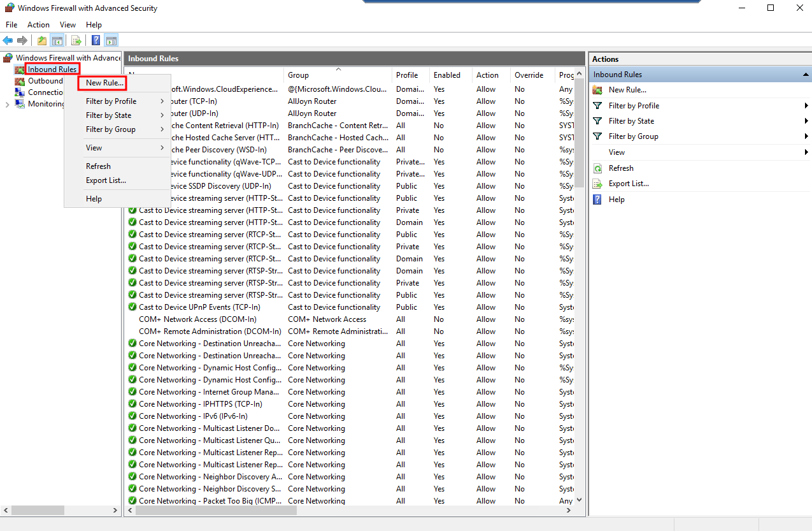
Task: Click the Export List icon in Actions pane
Action: [x=597, y=184]
